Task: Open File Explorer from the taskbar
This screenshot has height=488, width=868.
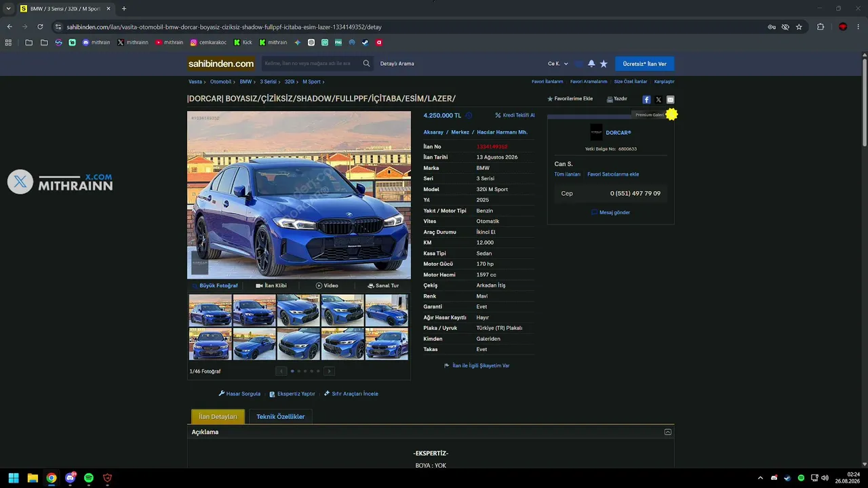Action: coord(33,478)
